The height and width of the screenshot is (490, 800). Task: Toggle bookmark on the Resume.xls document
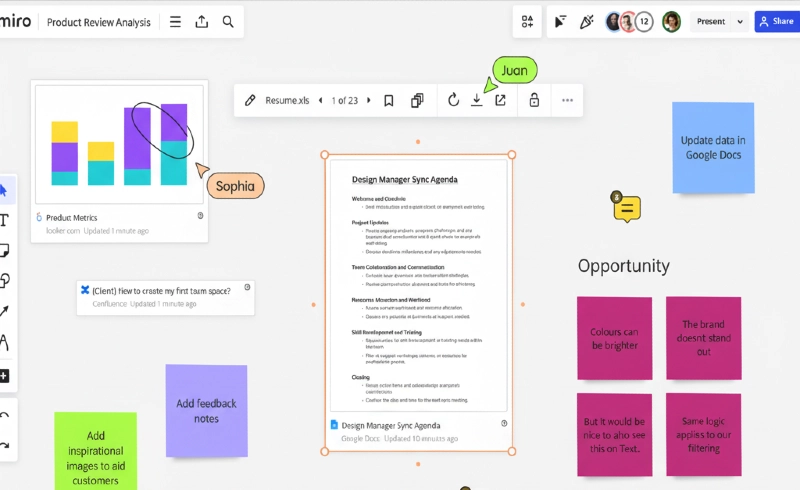pyautogui.click(x=389, y=100)
